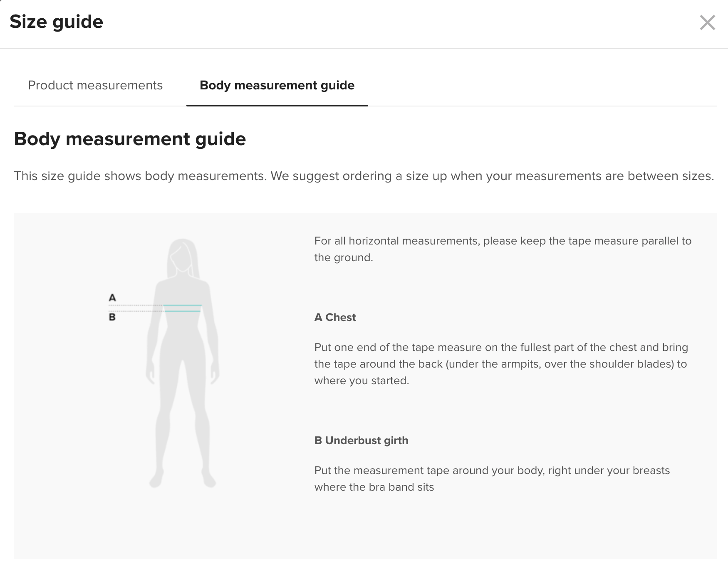Click the Body measurement guide heading

[130, 139]
